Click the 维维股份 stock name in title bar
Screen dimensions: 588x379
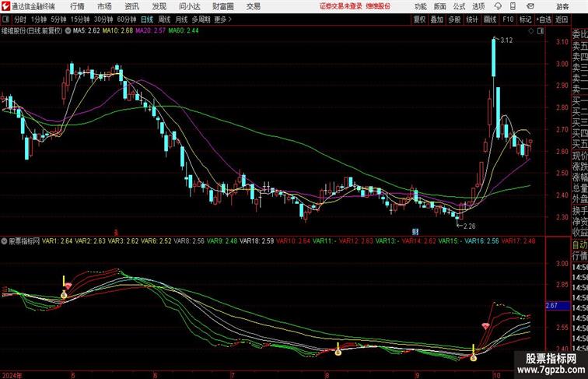pyautogui.click(x=378, y=6)
